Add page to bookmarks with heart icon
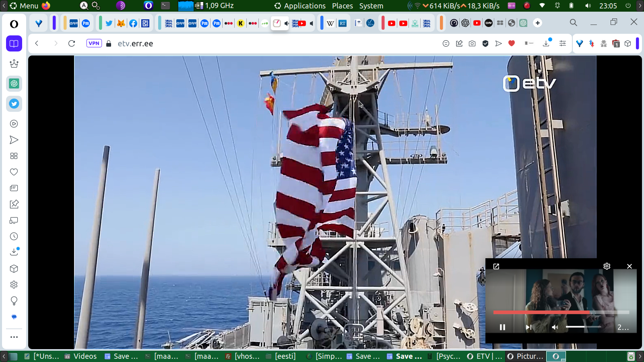 pyautogui.click(x=512, y=43)
